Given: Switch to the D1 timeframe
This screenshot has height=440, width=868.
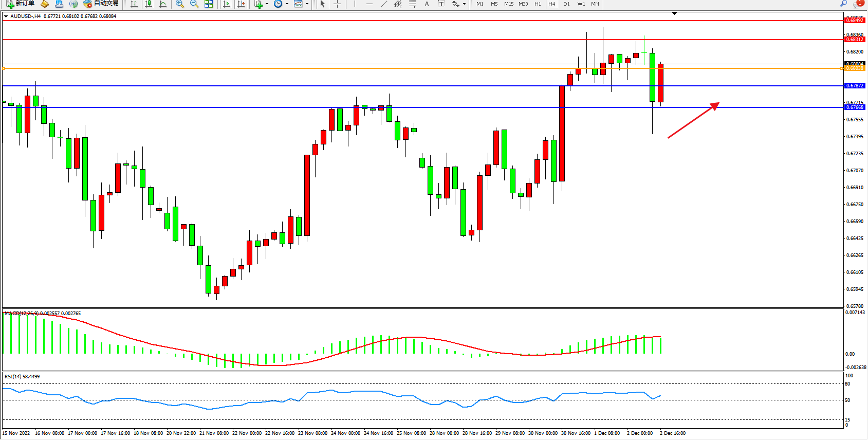Looking at the screenshot, I should (566, 4).
